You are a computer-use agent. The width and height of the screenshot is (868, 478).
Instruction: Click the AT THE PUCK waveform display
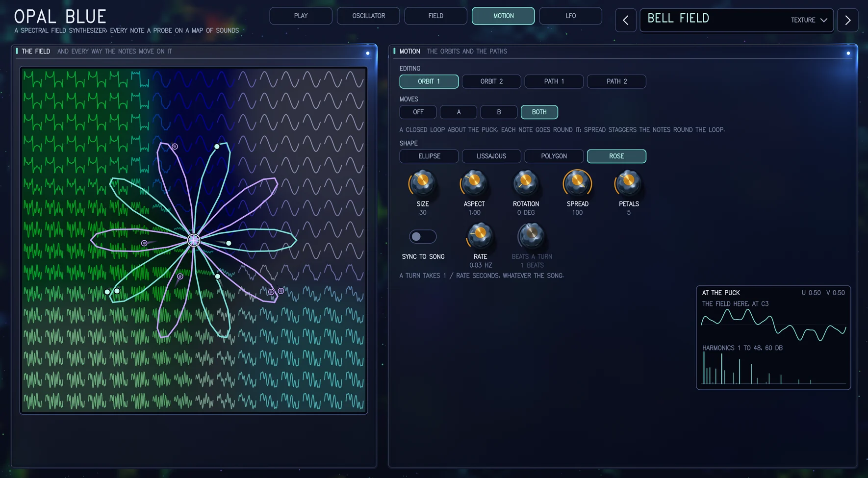773,326
